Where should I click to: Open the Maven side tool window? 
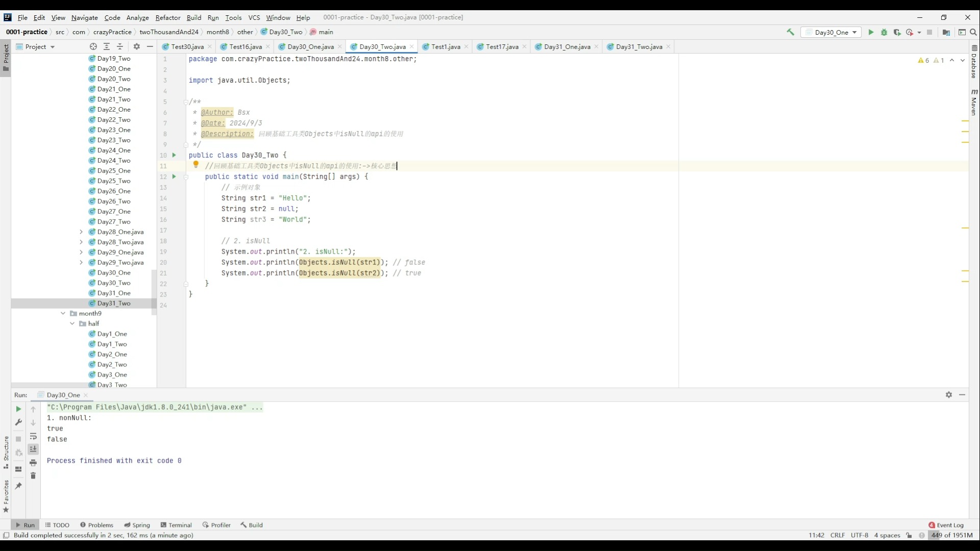click(x=974, y=102)
